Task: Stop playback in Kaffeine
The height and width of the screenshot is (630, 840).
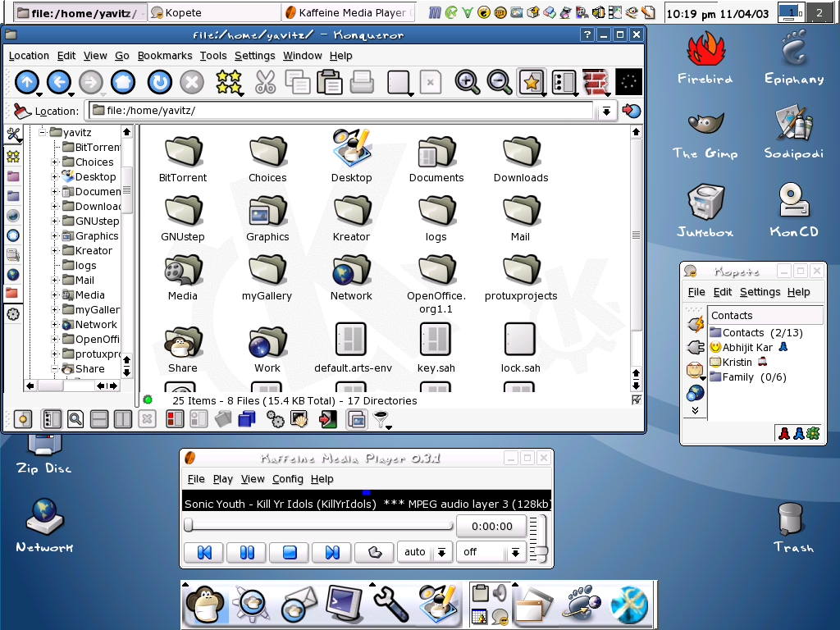Action: click(x=290, y=552)
